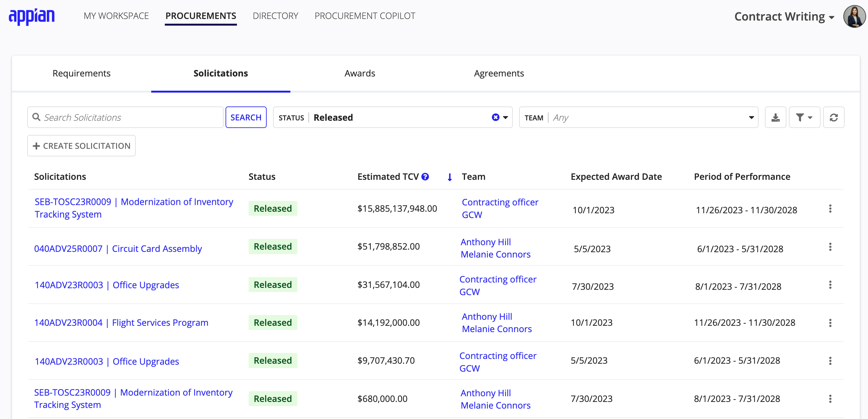Open row menu for Circuit Card Assembly
Viewport: 868px width, 419px height.
click(x=830, y=247)
